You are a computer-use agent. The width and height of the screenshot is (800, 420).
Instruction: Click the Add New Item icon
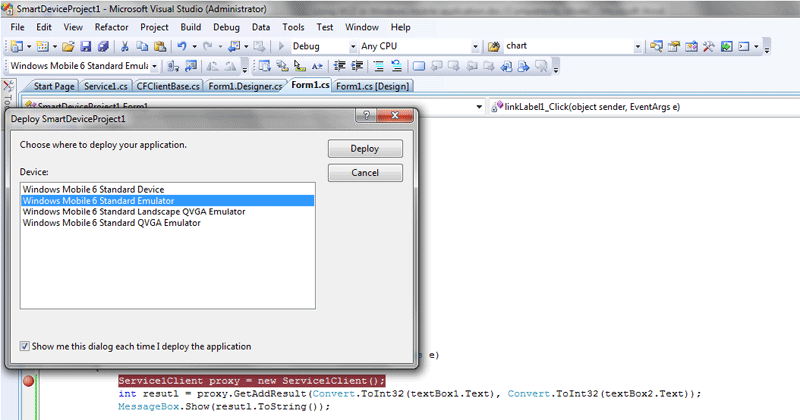pos(43,46)
